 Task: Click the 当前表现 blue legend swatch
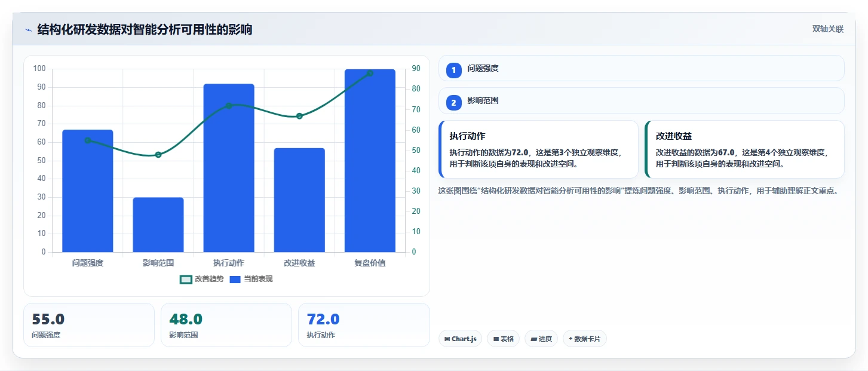click(x=235, y=279)
